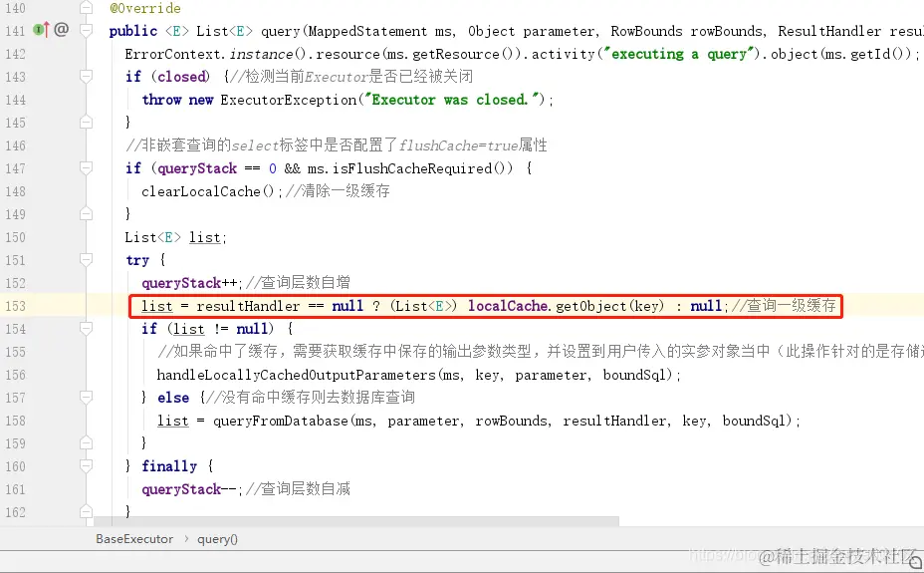The height and width of the screenshot is (573, 924).
Task: Click the flushCache=true comment on line 146
Action: tap(459, 145)
